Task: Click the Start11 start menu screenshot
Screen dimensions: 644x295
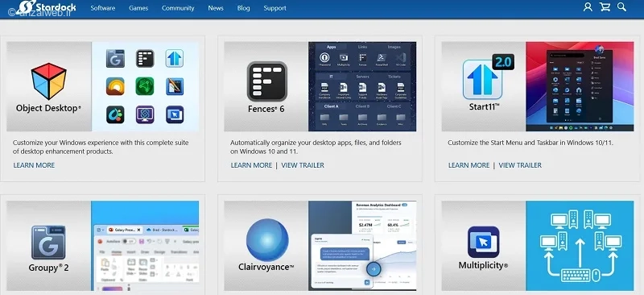Action: [x=580, y=86]
